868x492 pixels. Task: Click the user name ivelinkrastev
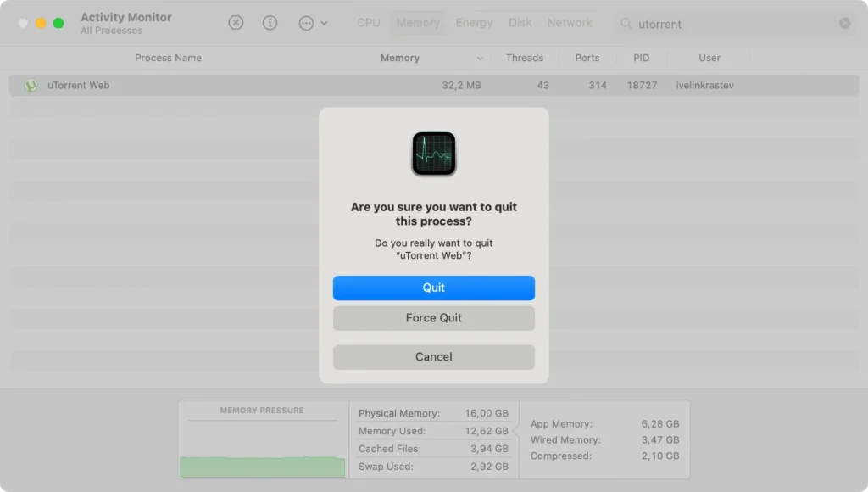point(704,86)
